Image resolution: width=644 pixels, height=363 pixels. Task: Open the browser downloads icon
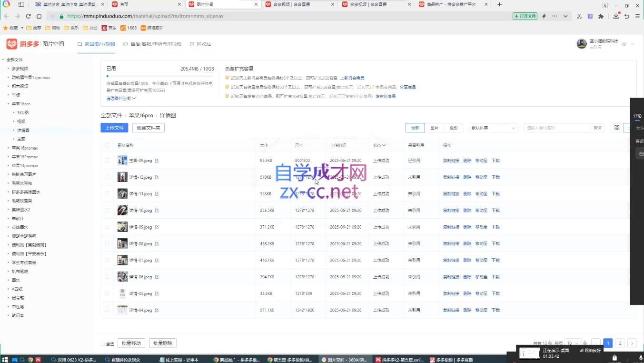[616, 16]
